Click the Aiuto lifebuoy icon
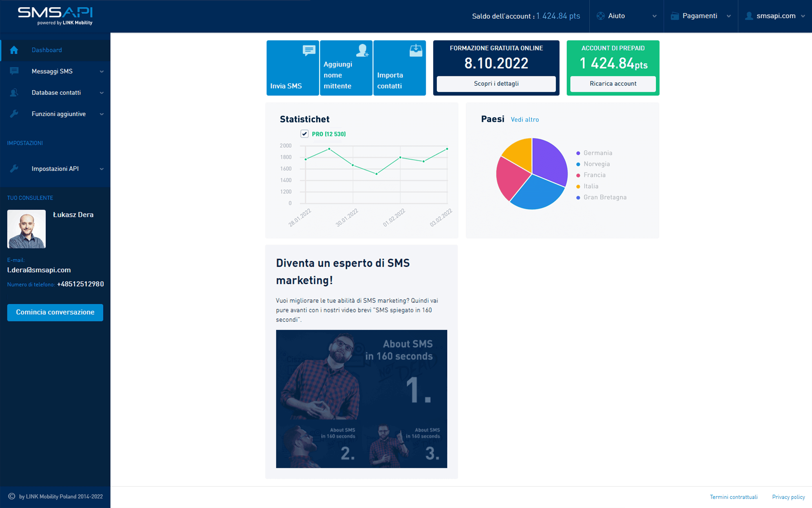Screen dimensions: 812x508 [601, 16]
